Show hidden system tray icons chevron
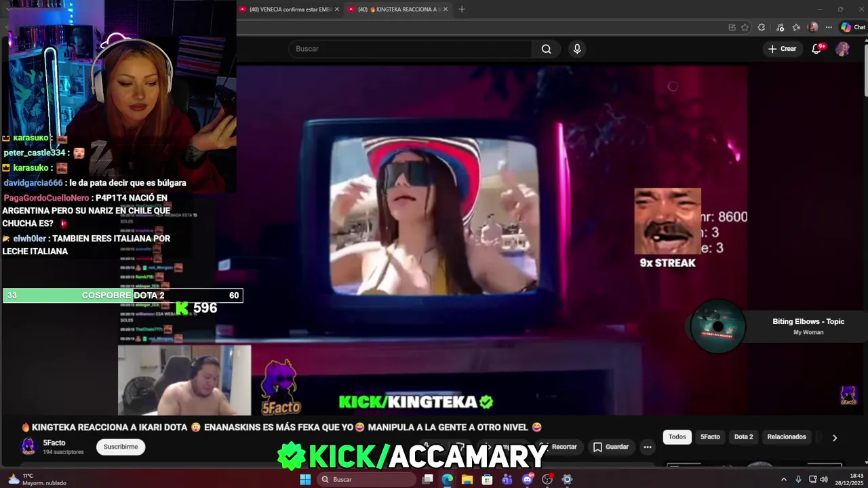Image resolution: width=868 pixels, height=488 pixels. [784, 479]
